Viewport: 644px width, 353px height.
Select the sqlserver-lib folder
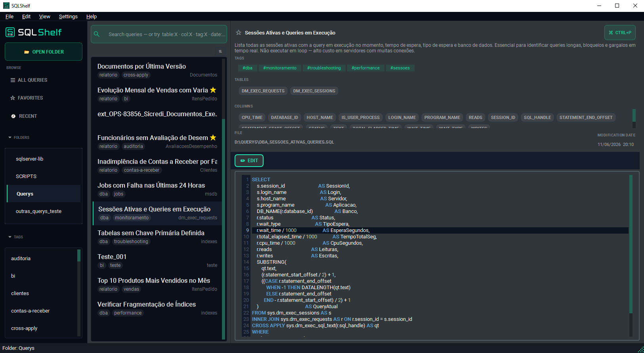coord(44,159)
